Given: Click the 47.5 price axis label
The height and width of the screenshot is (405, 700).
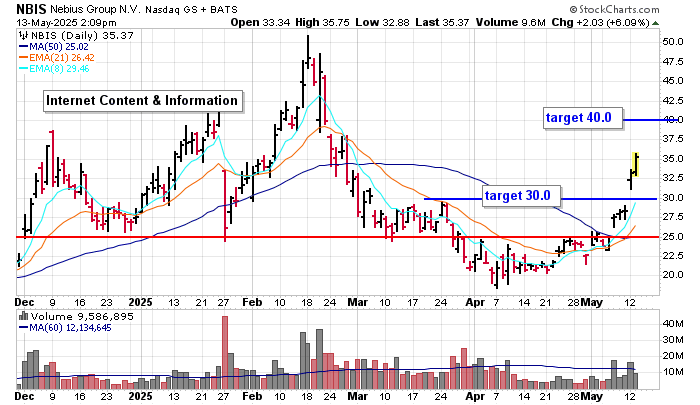Looking at the screenshot, I should [673, 62].
